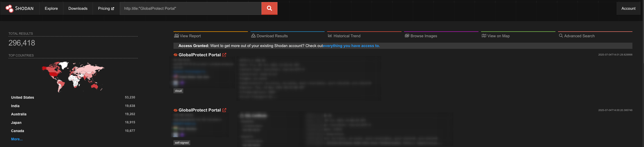
Task: Open external link icon of first GlobalProtect Portal
Action: [x=224, y=55]
